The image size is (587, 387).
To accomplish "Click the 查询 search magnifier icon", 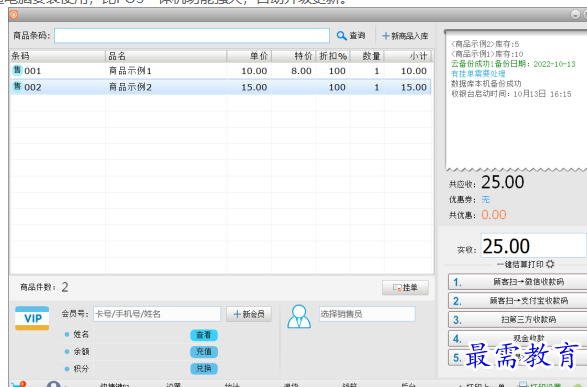I will point(341,36).
